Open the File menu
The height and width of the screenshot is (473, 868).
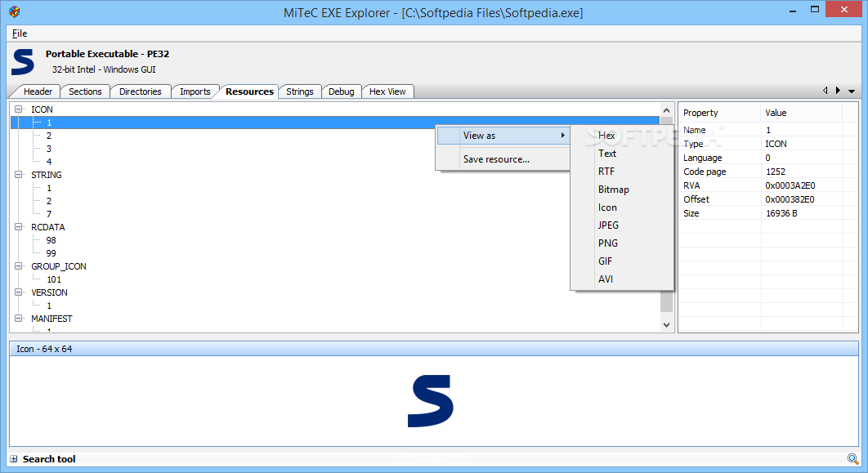tap(20, 33)
